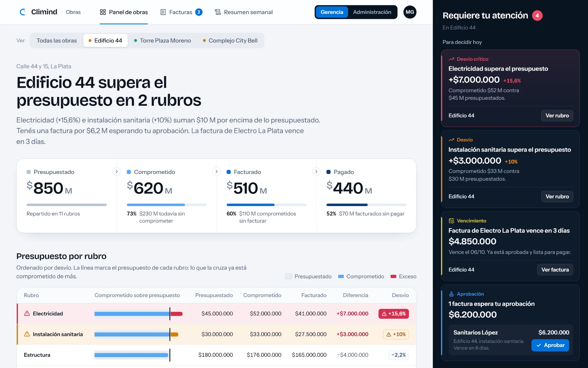Switch to Gerencia view
The width and height of the screenshot is (588, 368).
[332, 12]
